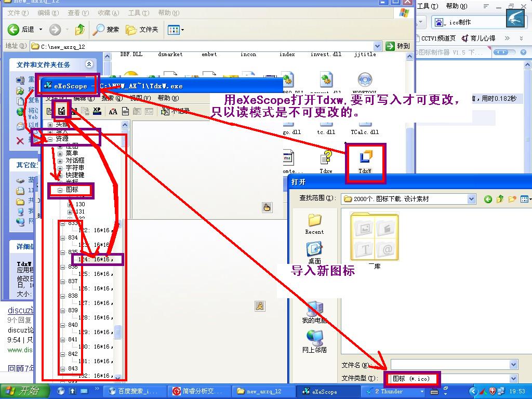The height and width of the screenshot is (399, 532).
Task: Click the Up folder icon in Explorer toolbar
Action: 80,30
